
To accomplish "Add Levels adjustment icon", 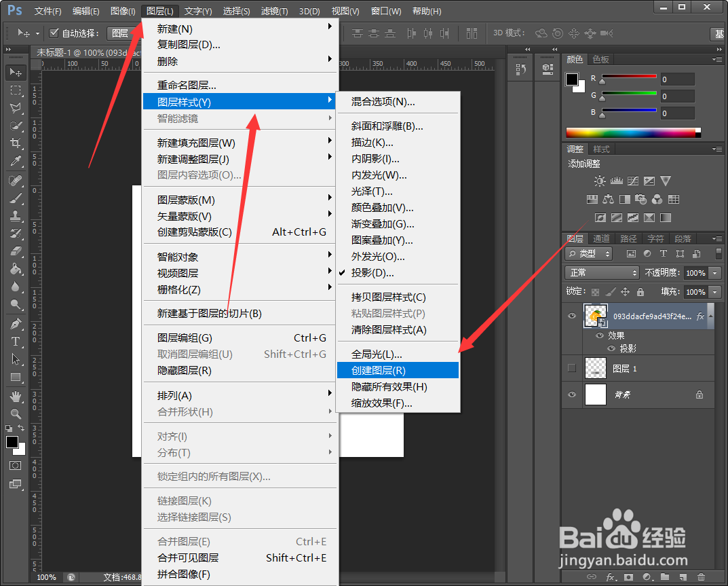I will coord(617,181).
